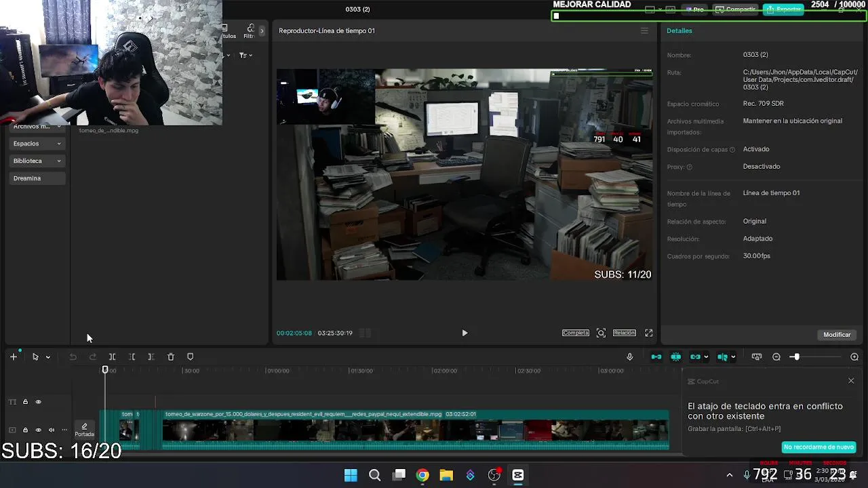This screenshot has width=868, height=488.
Task: Click the Completa quality button
Action: 576,333
